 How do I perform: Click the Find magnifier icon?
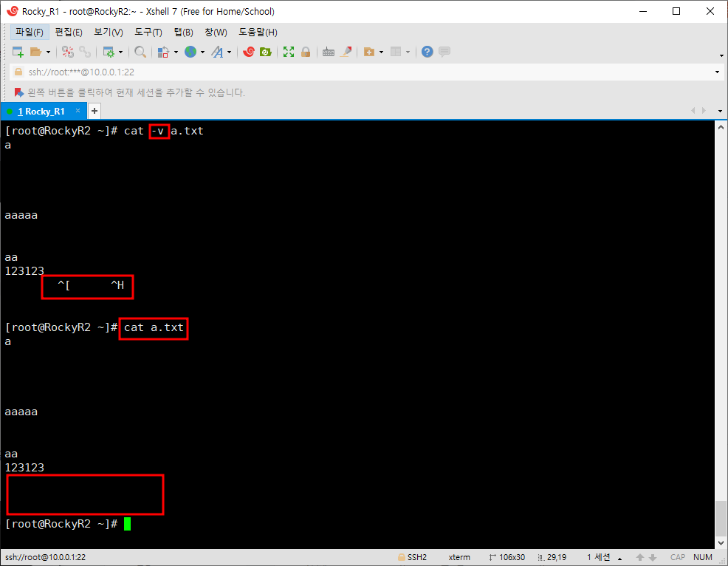coord(140,52)
